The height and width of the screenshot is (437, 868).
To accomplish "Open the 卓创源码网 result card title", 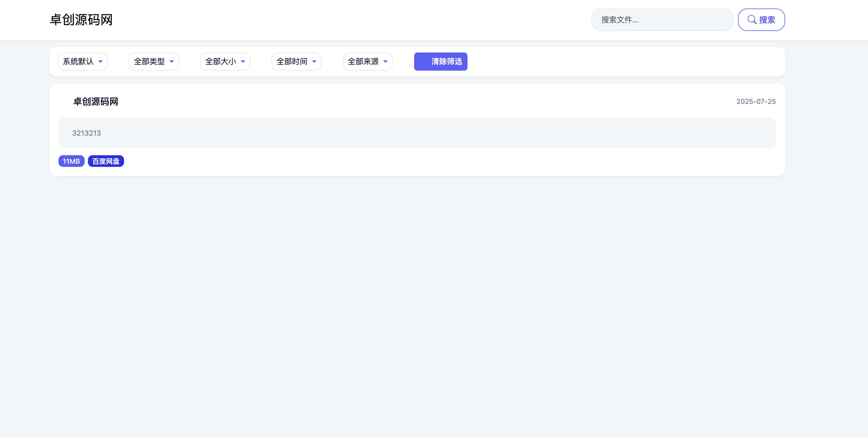I will tap(95, 101).
